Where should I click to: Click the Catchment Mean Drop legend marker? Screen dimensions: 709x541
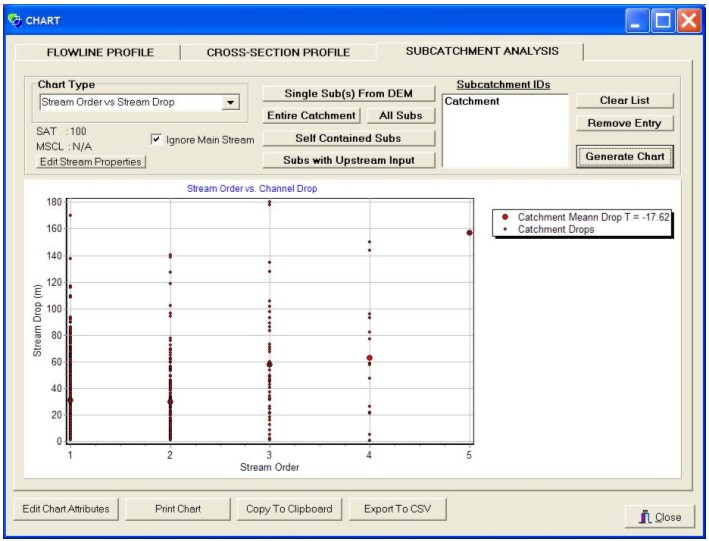[506, 216]
